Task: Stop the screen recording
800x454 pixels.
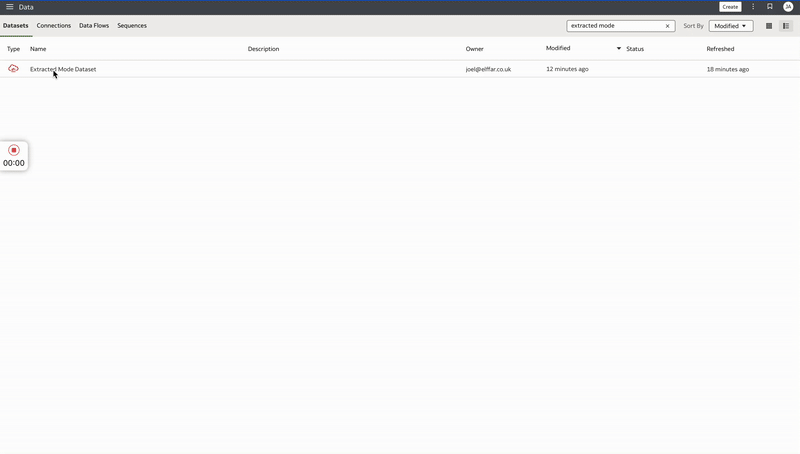Action: (x=14, y=150)
